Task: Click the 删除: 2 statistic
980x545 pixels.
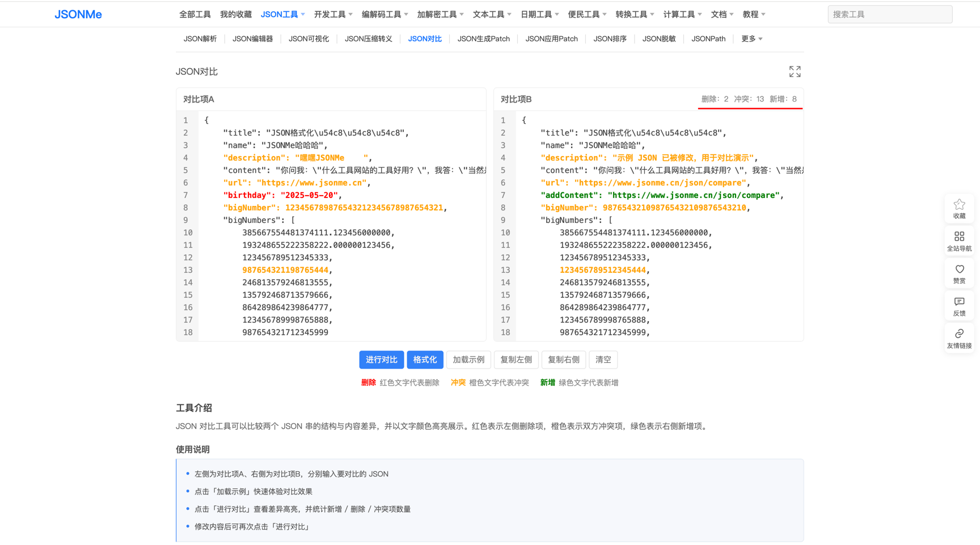Action: point(715,99)
